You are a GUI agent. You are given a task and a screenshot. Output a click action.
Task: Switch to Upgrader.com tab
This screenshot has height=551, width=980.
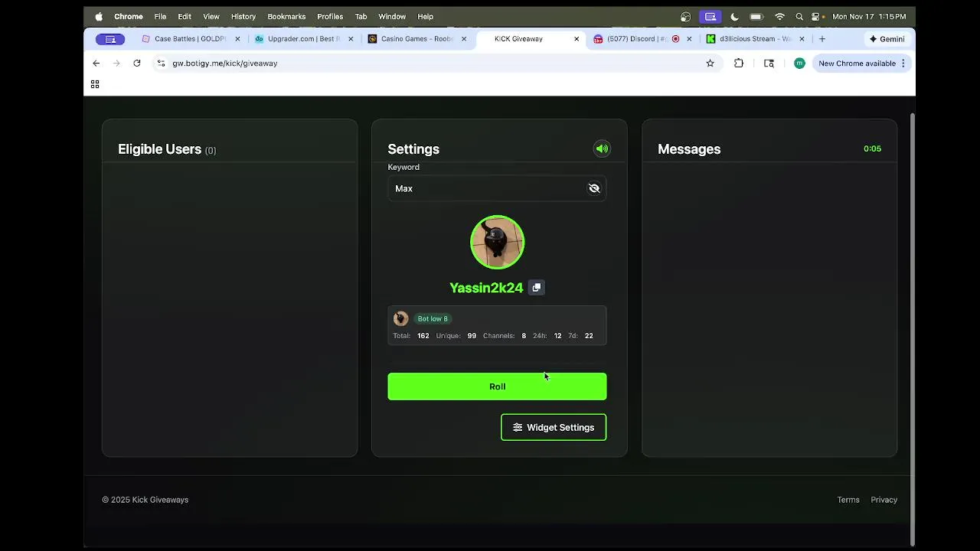coord(304,39)
